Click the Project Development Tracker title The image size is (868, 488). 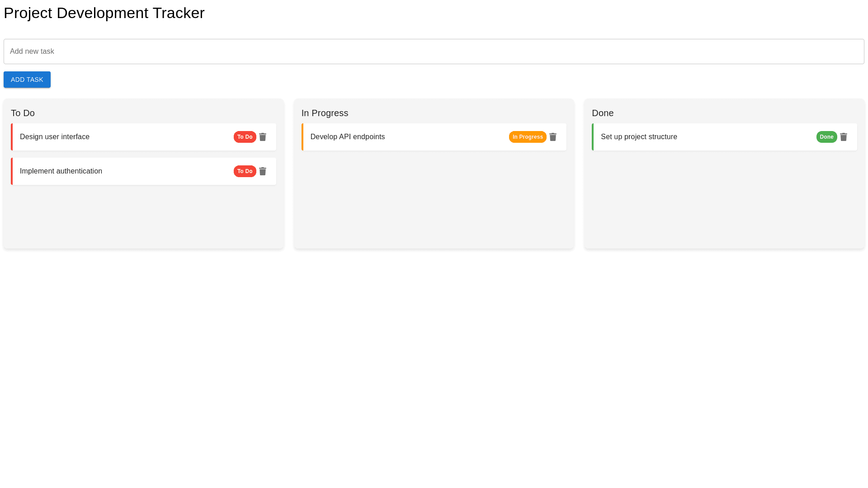tap(104, 13)
